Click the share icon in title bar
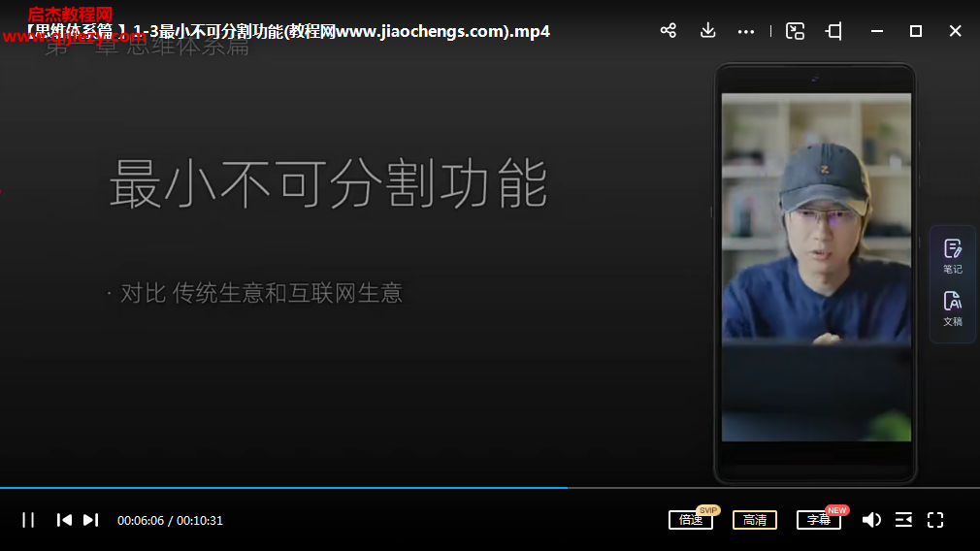 click(x=669, y=31)
